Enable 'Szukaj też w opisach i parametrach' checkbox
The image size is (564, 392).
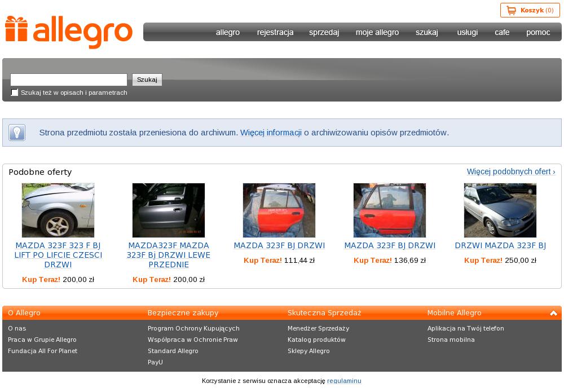tap(15, 93)
